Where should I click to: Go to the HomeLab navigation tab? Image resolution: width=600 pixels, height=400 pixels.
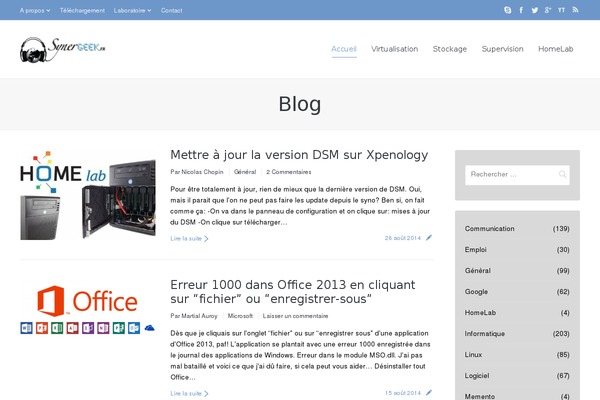click(556, 49)
